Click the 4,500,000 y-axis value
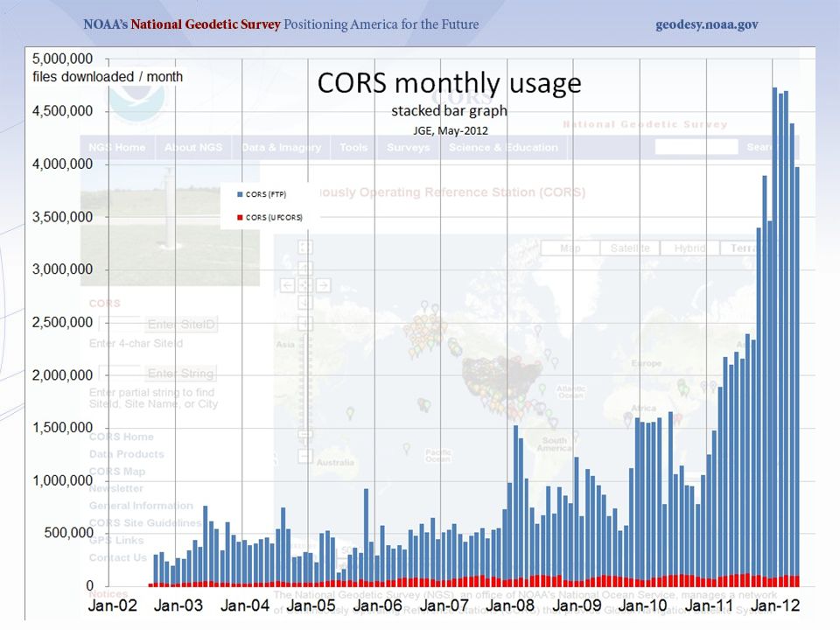The image size is (840, 630). coord(62,111)
